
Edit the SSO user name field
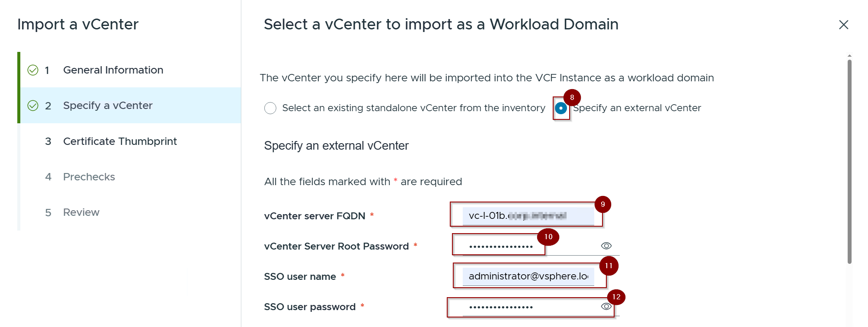tap(528, 276)
